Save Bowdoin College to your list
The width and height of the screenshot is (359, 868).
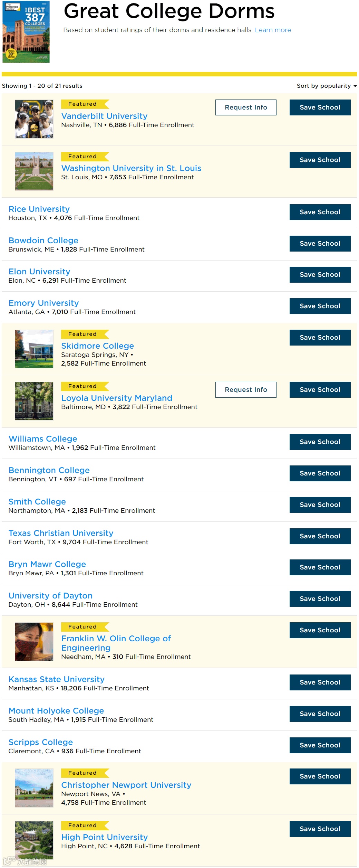(x=320, y=244)
